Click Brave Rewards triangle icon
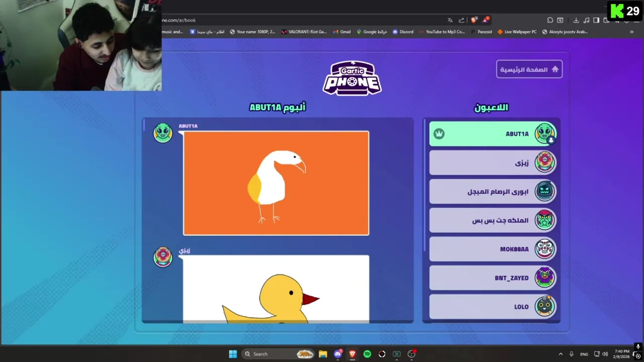The image size is (644, 362). [x=486, y=20]
